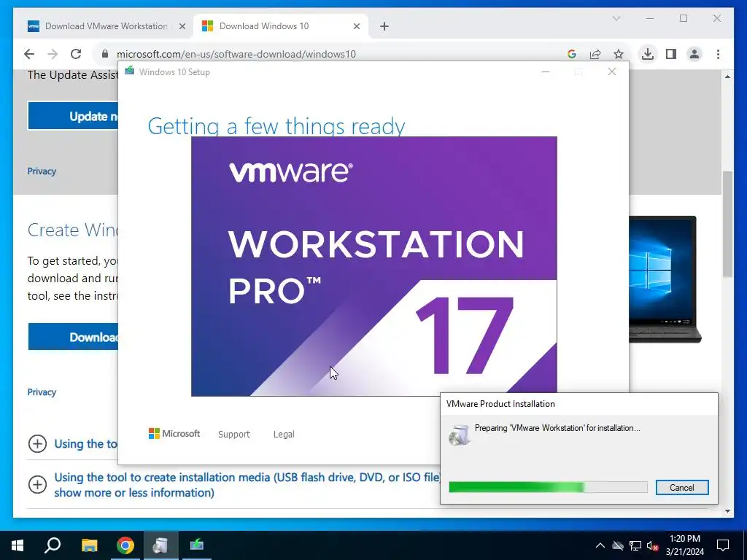Bookmark this page with the star icon

[x=619, y=54]
